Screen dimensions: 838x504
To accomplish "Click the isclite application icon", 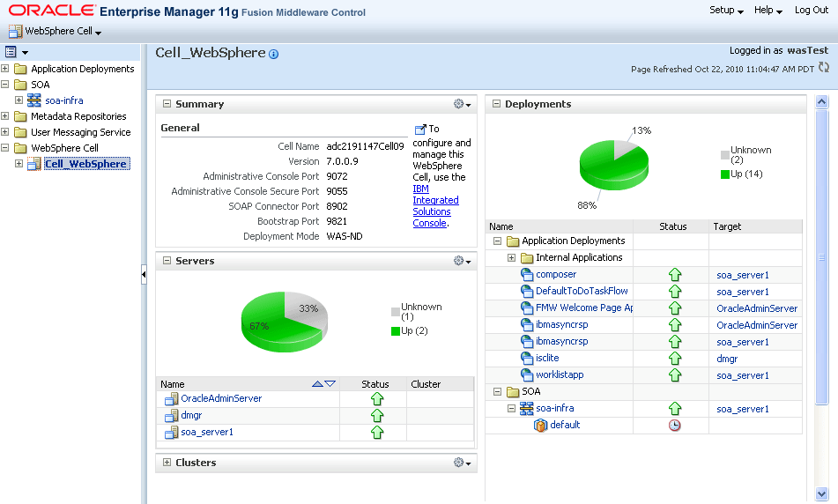I will [x=527, y=358].
